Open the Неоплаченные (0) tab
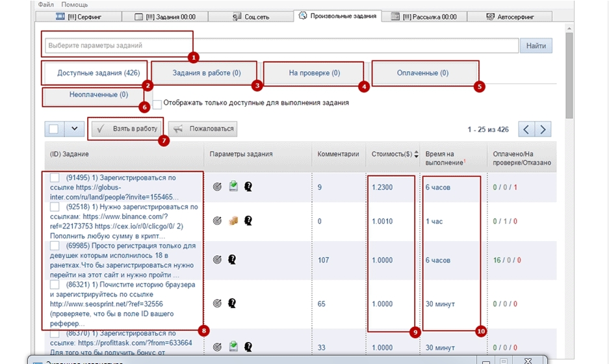This screenshot has width=609, height=364. coord(98,95)
